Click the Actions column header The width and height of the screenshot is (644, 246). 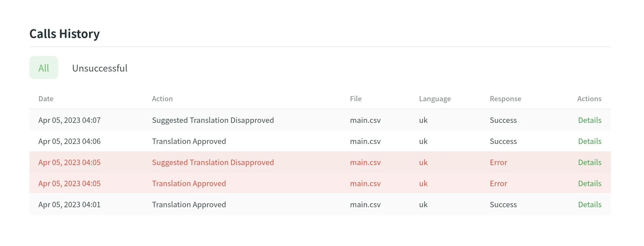[589, 99]
